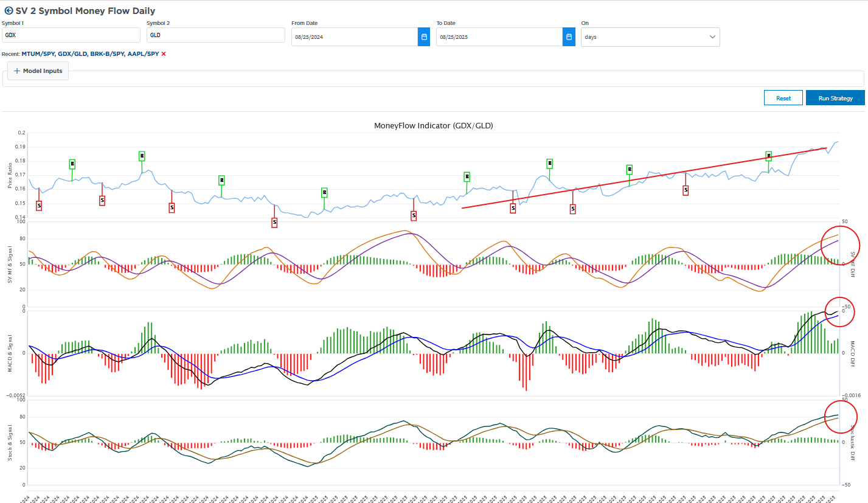Clear recent symbol pairs with the red X
The image size is (868, 503).
(164, 54)
